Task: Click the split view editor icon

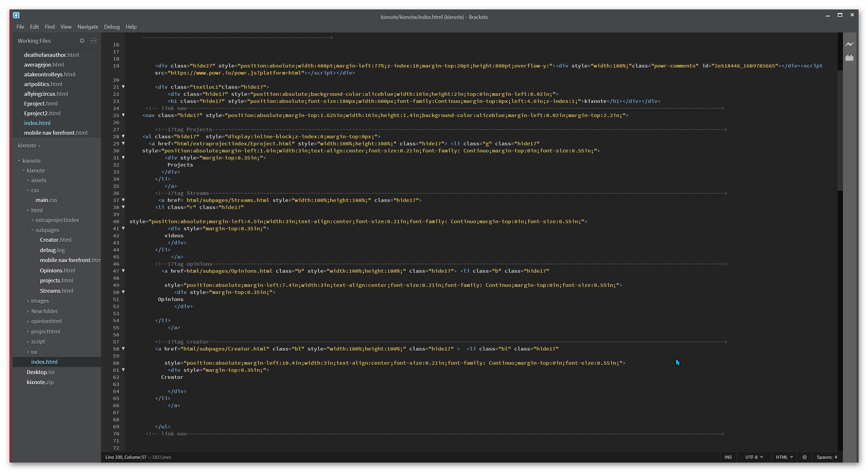Action: coord(94,41)
